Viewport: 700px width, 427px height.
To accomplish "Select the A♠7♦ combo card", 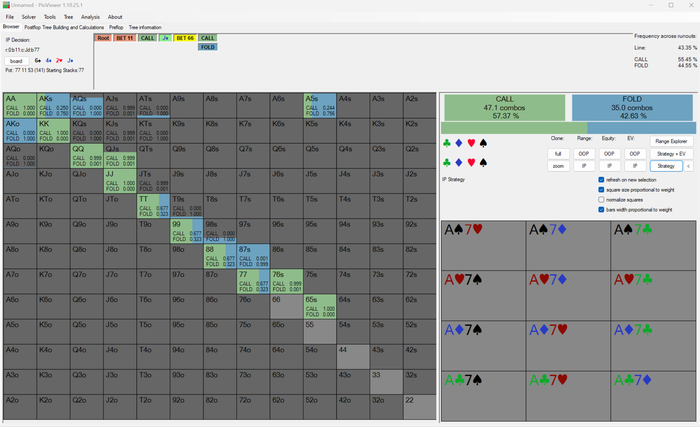I will (568, 245).
